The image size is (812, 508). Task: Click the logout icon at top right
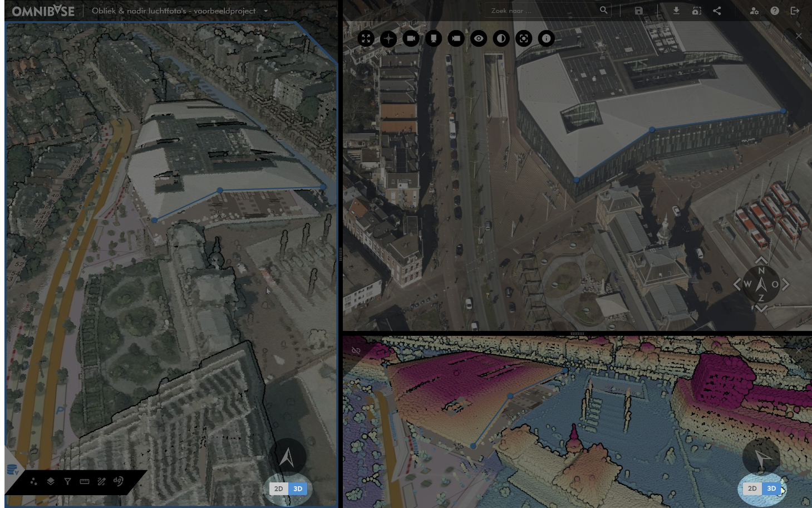click(x=795, y=11)
